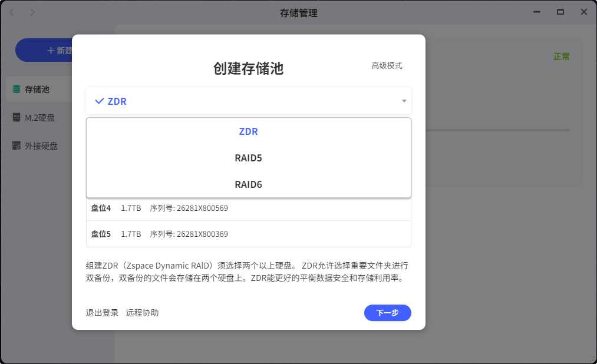Image resolution: width=597 pixels, height=364 pixels.
Task: Collapse the RAID type dropdown arrow
Action: point(404,101)
